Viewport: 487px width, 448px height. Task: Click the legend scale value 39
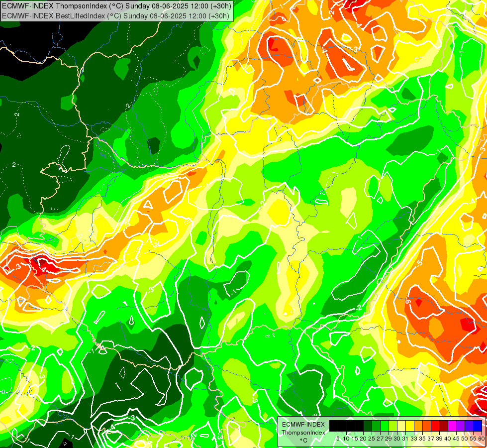[439, 439]
